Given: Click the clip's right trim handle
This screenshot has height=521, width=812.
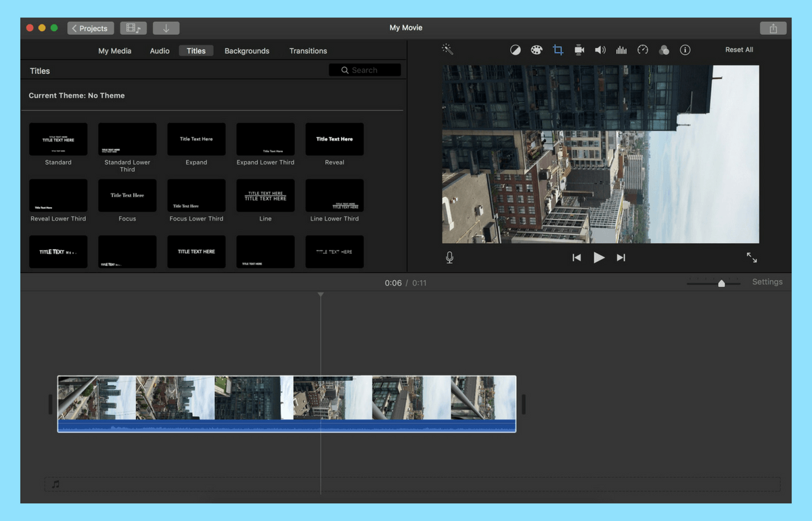Looking at the screenshot, I should pyautogui.click(x=523, y=405).
